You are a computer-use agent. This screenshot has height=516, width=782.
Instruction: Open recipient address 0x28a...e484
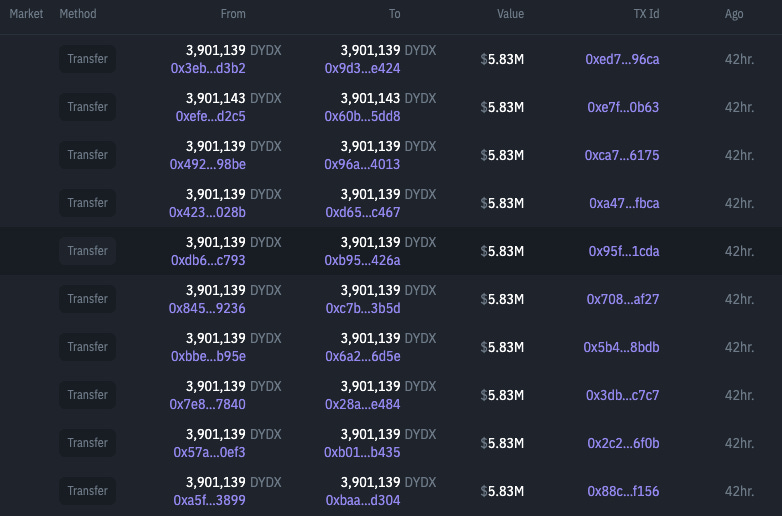point(363,404)
